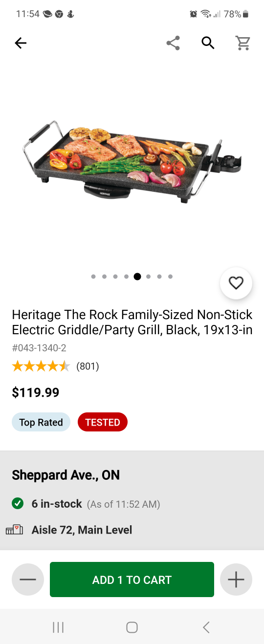264x644 pixels.
Task: Jump to the last carousel dot
Action: click(x=170, y=277)
